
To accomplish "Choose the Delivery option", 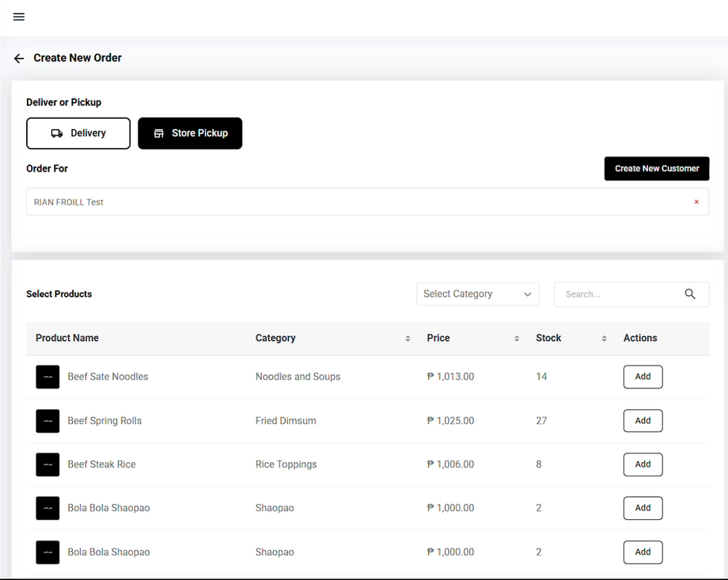I will point(78,134).
